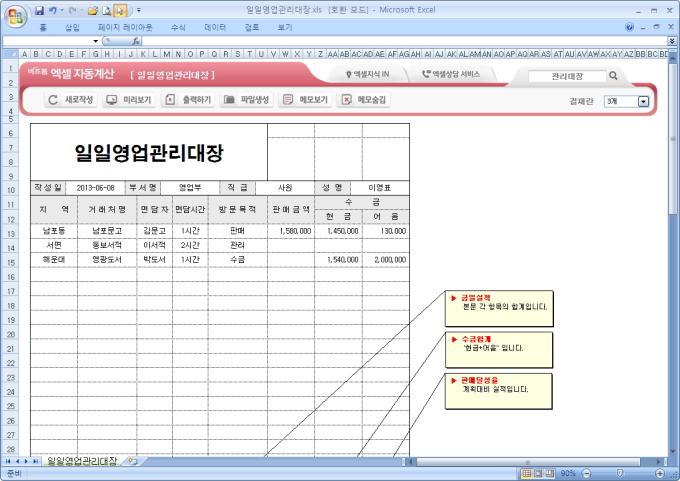Viewport: 680px width, 481px height.
Task: Open the 수식 ribbon tab
Action: [x=178, y=27]
